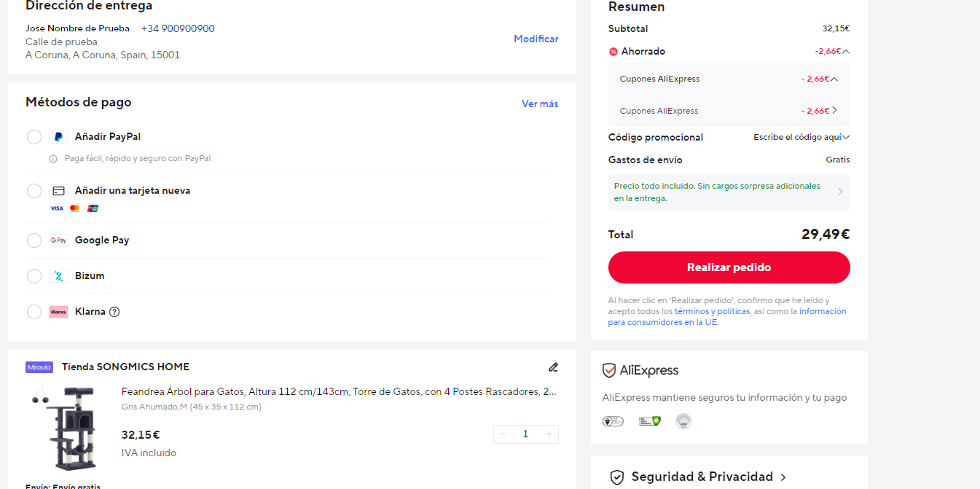
Task: Click the 29,49€ total amount
Action: [x=826, y=235]
